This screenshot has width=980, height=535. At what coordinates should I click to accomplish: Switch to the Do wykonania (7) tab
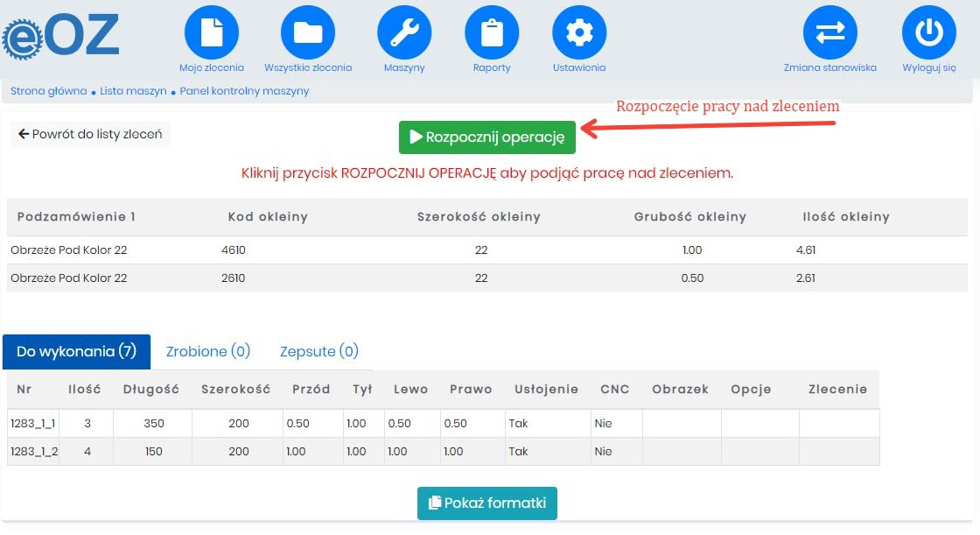77,351
